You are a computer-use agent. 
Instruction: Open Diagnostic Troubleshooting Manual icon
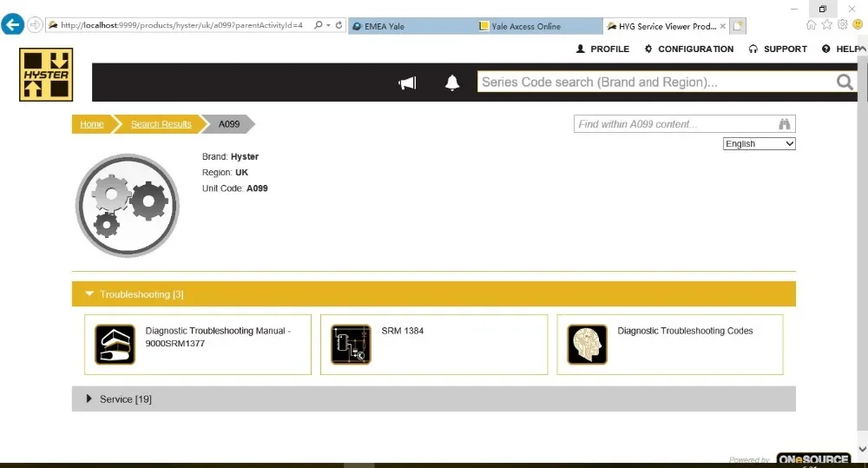(x=115, y=345)
